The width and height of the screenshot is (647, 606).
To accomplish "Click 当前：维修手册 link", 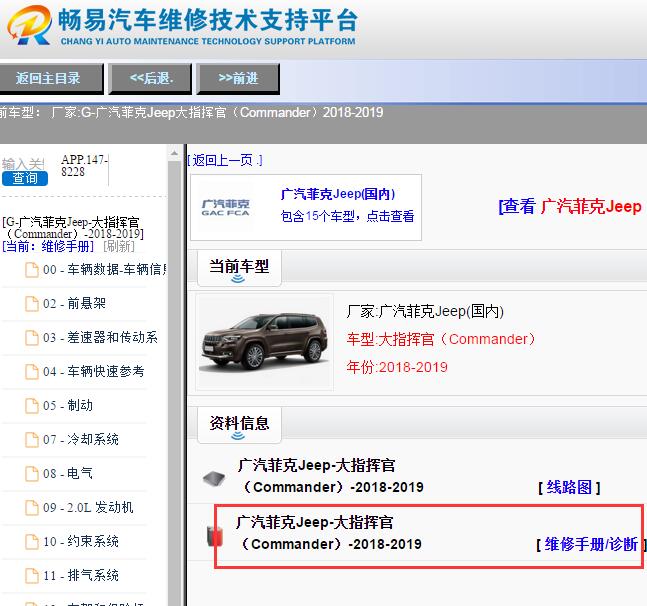I will [x=48, y=247].
